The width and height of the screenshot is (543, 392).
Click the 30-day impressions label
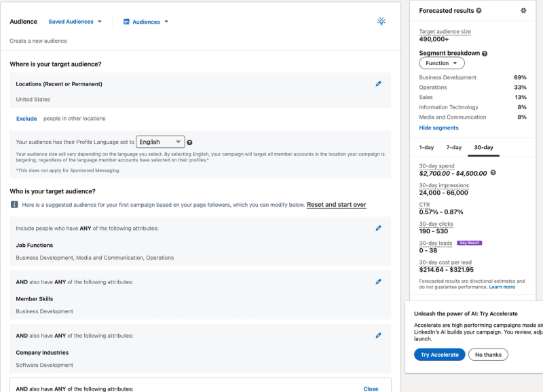(444, 185)
